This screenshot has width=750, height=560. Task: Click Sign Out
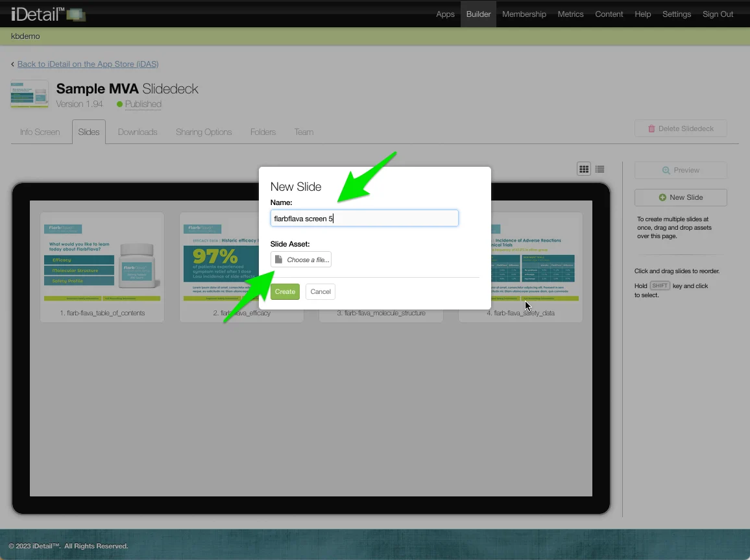tap(718, 14)
